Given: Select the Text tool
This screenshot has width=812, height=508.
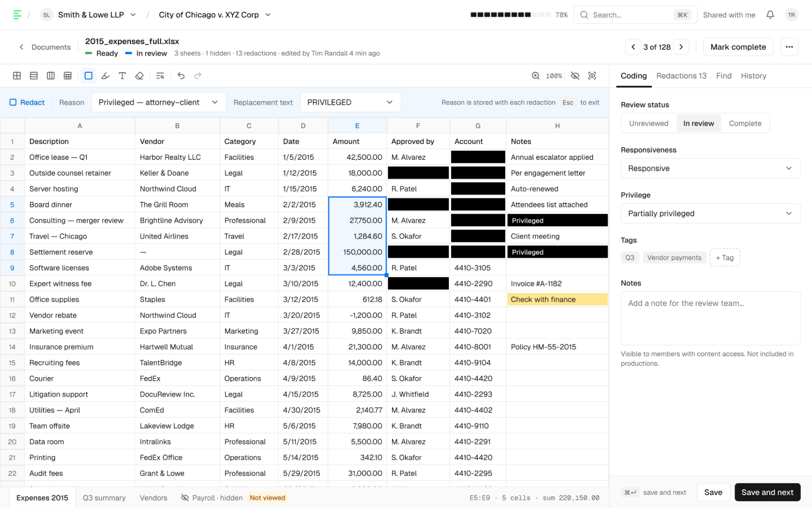Looking at the screenshot, I should [122, 76].
